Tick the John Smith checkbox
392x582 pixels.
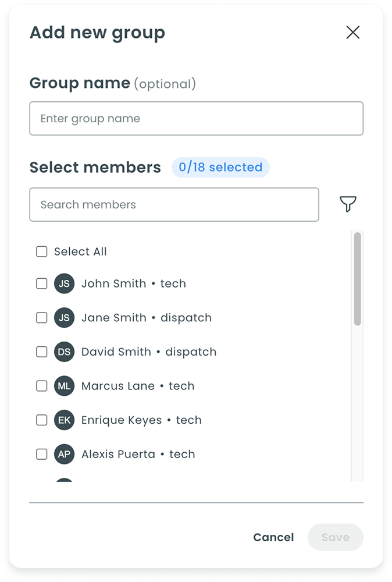pyautogui.click(x=42, y=283)
